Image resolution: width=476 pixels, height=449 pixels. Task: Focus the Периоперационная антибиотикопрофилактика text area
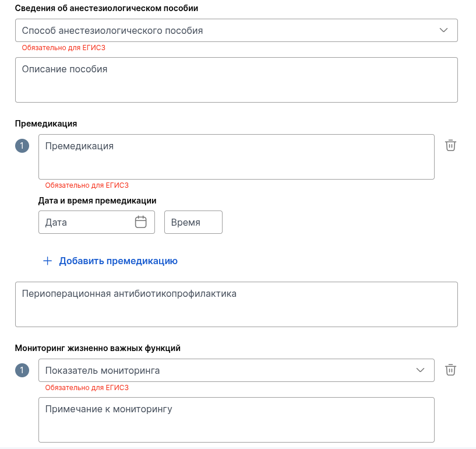pyautogui.click(x=237, y=304)
